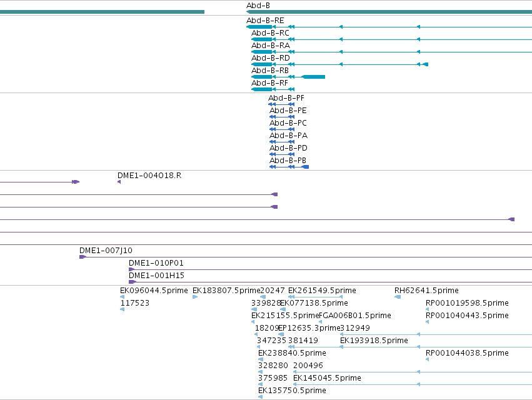Select the Abd-B-PF protein label
532x400 pixels.
[286, 98]
